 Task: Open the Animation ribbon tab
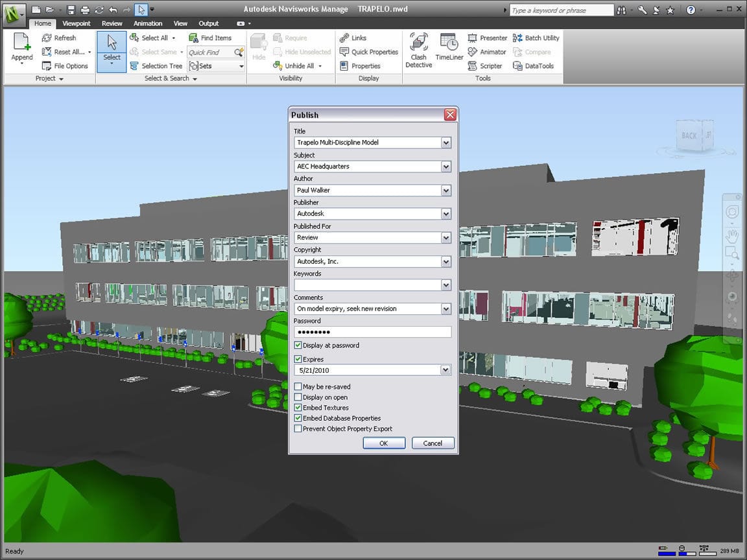(148, 23)
